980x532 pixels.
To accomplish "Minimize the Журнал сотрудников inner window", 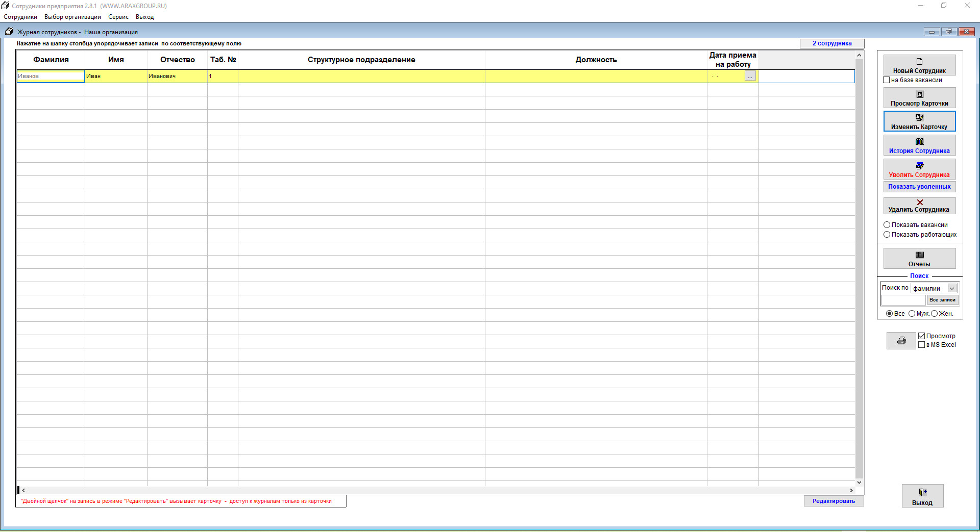I will (x=932, y=32).
